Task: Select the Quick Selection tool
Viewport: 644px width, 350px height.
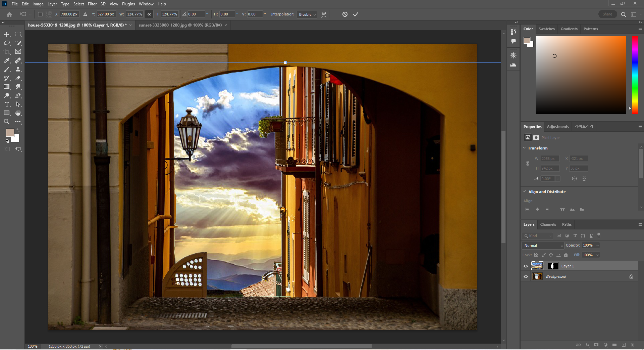Action: coord(18,43)
